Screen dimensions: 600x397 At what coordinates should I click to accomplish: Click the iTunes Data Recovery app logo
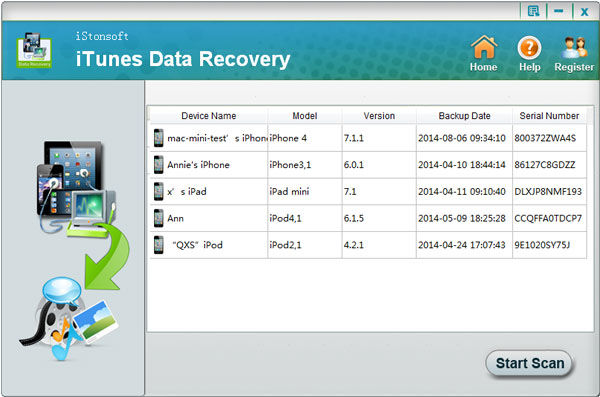[34, 50]
